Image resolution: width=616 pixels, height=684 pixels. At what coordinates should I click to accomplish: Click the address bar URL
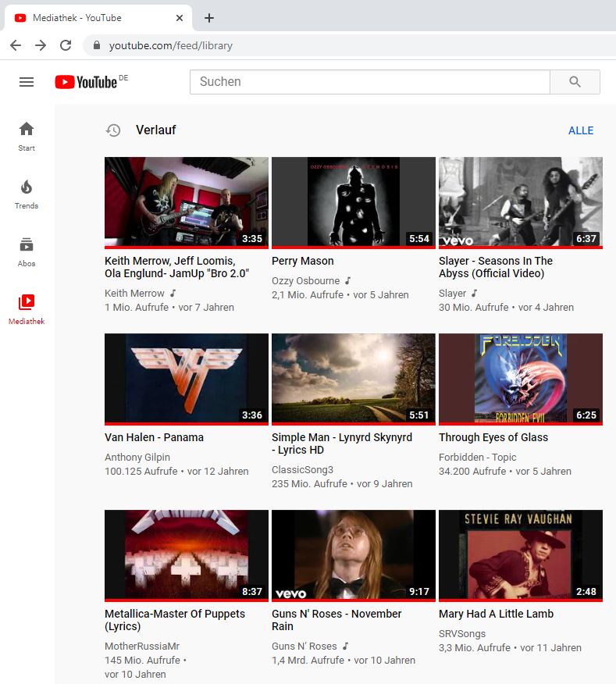pyautogui.click(x=170, y=45)
